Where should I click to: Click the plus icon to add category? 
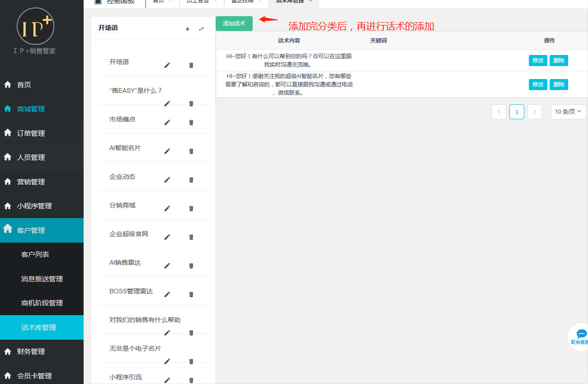[188, 29]
